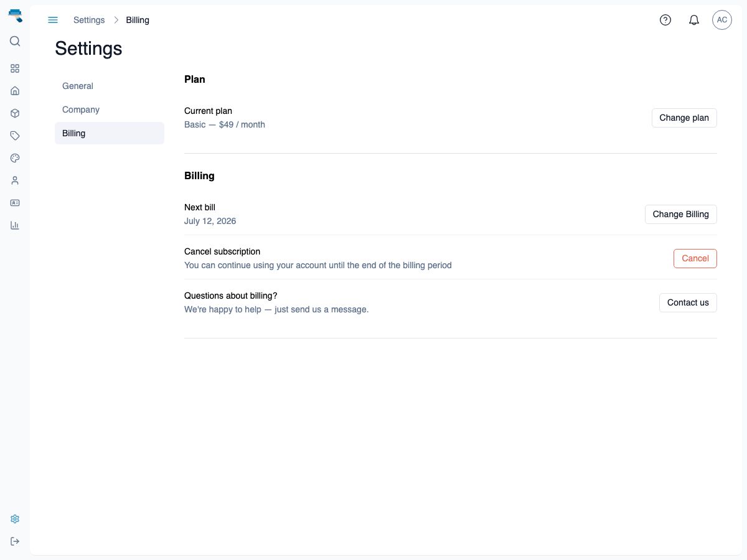Select the General settings tab
747x560 pixels.
pyautogui.click(x=110, y=86)
